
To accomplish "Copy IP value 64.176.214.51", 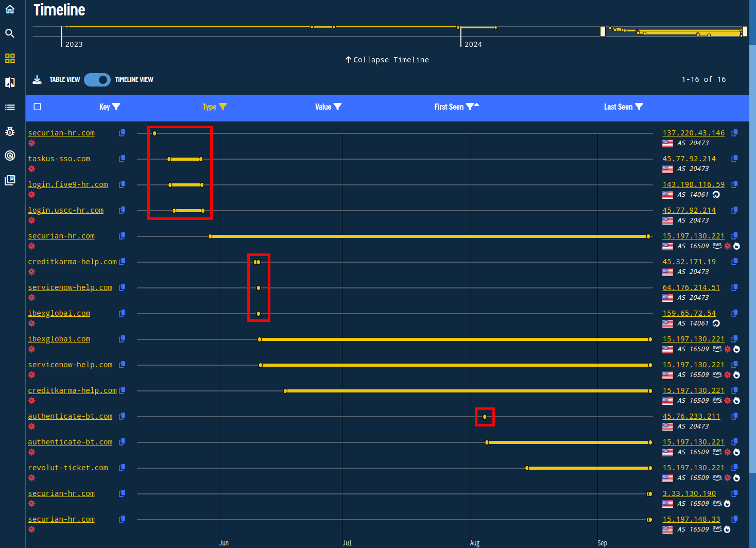I will pyautogui.click(x=734, y=287).
